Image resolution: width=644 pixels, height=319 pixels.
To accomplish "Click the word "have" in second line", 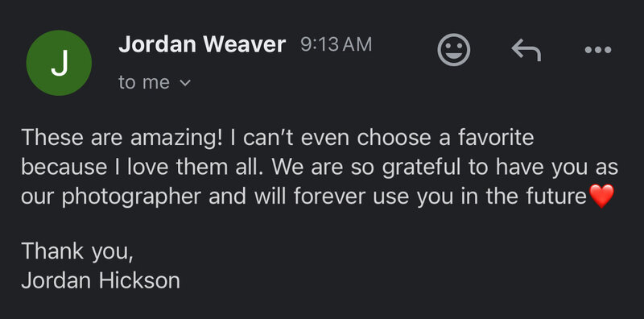I will (x=519, y=168).
